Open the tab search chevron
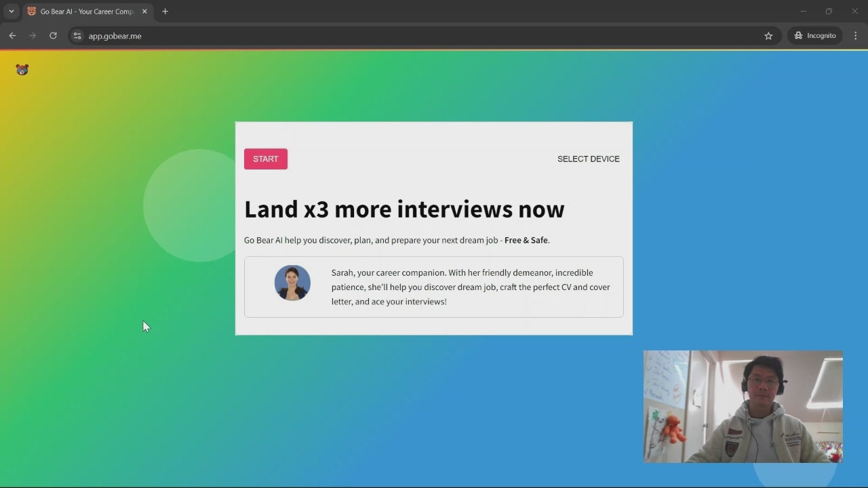868x488 pixels. [x=11, y=11]
